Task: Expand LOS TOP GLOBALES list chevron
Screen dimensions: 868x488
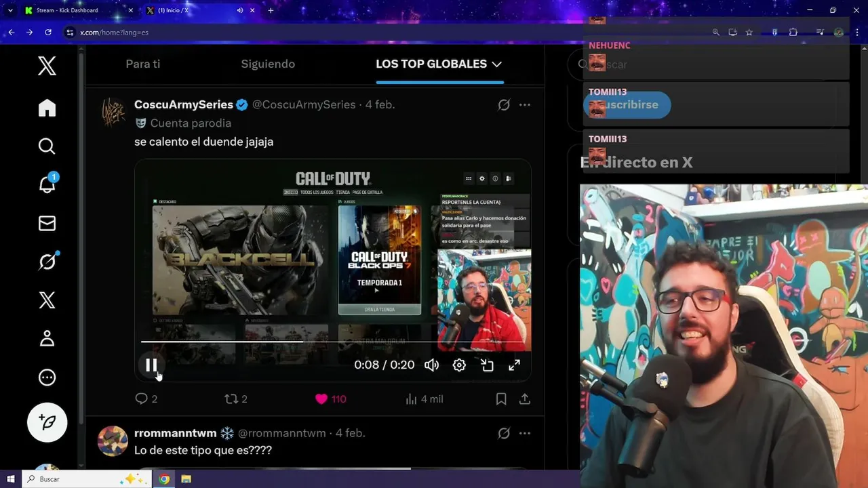Action: (496, 64)
